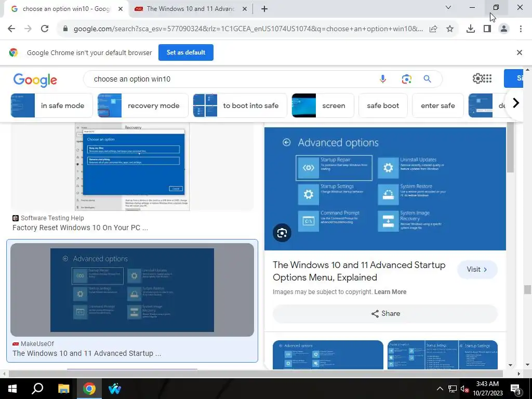Open the large Advanced options preview image
The width and height of the screenshot is (532, 399).
click(x=385, y=189)
